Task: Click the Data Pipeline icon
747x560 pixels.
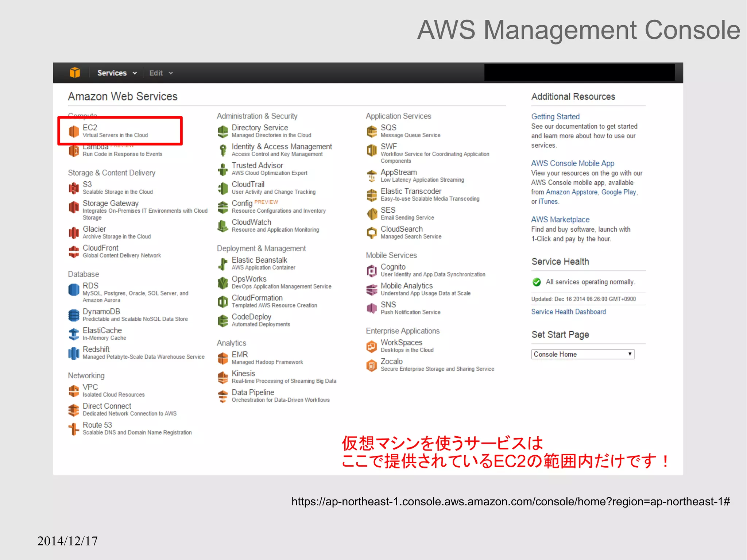Action: point(223,396)
